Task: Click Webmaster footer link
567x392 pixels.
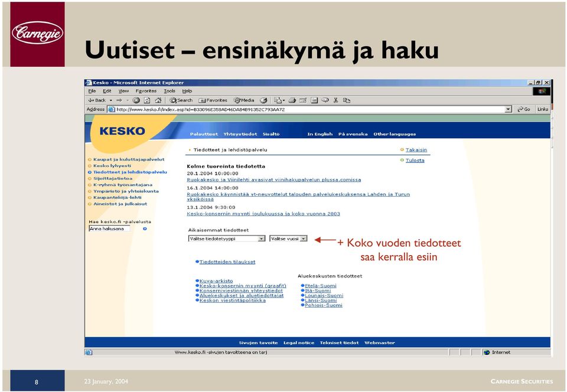Action: point(380,343)
